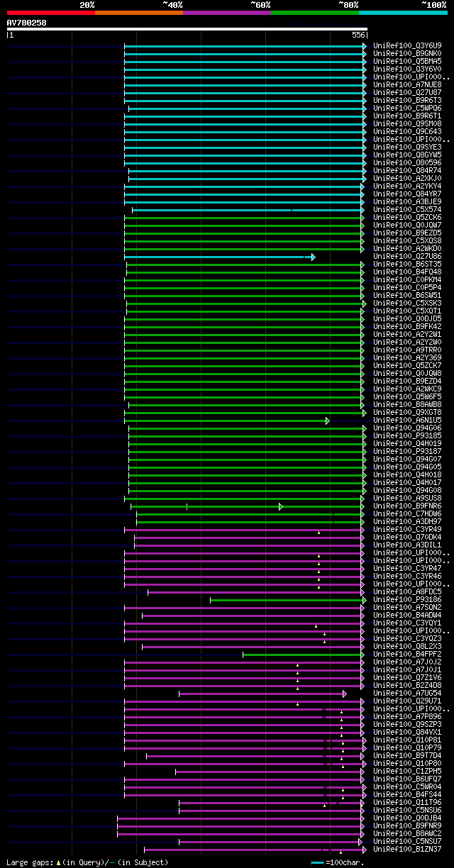The width and height of the screenshot is (454, 868).
Task: Click label UniRef100_B6UFQ7
Action: click(408, 779)
